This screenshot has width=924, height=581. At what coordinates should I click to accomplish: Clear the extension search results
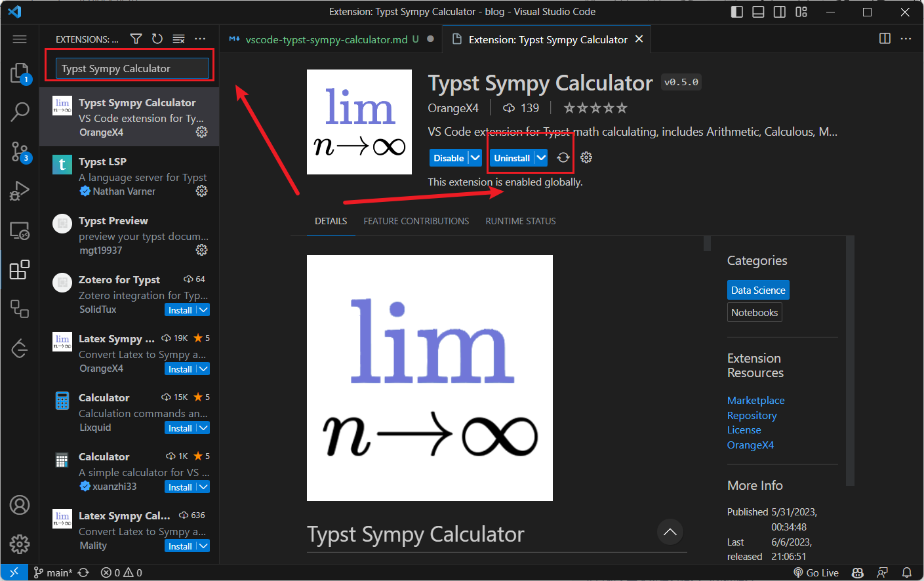(x=178, y=39)
